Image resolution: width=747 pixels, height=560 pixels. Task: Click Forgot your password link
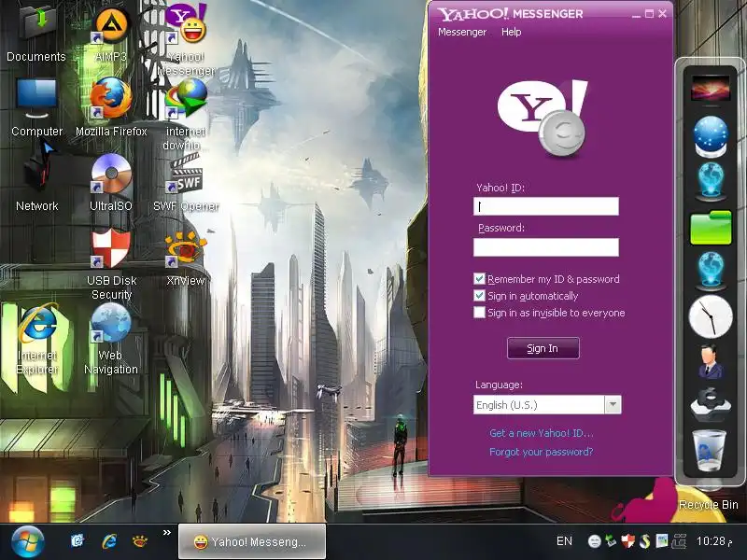(x=542, y=452)
